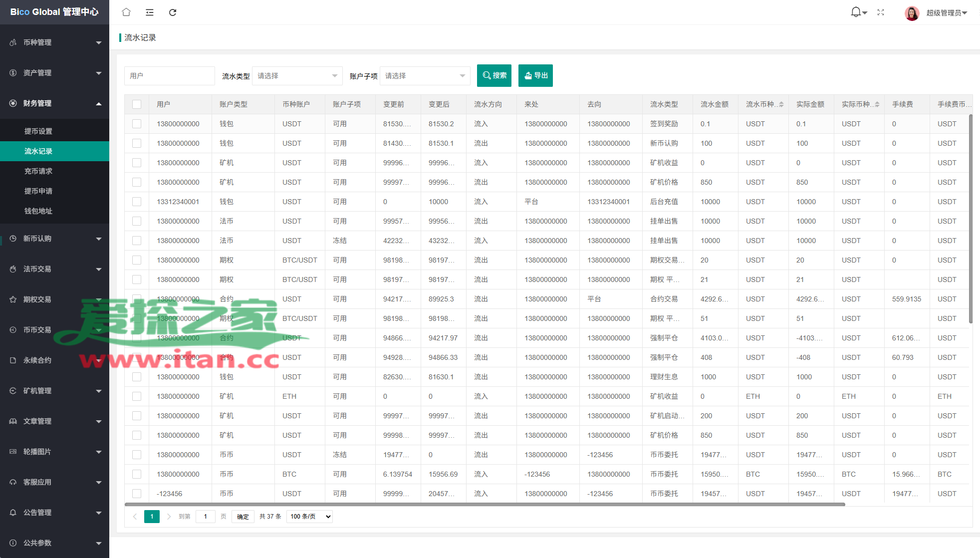Open the 账户子项 dropdown
The height and width of the screenshot is (558, 980).
(x=425, y=76)
